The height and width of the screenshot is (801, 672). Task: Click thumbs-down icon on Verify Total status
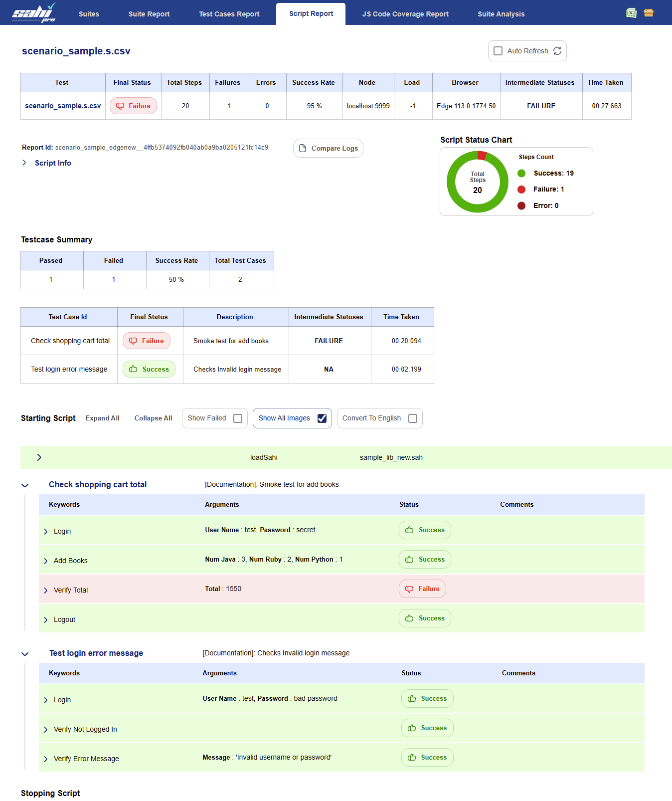pos(409,589)
